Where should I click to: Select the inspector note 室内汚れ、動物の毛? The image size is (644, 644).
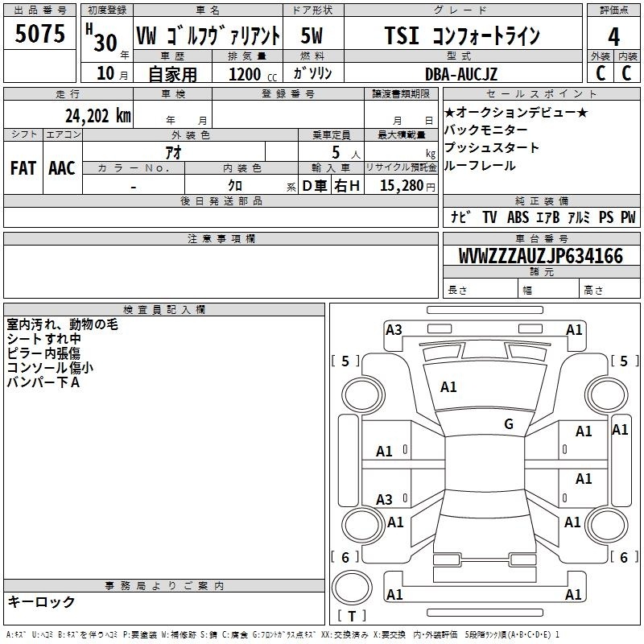(63, 324)
